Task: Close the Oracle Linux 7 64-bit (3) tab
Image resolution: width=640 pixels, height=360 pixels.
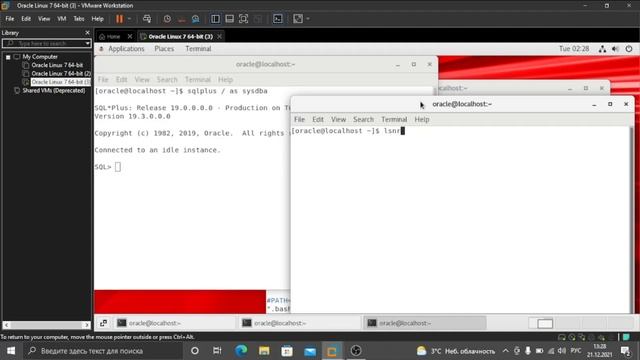Action: coord(220,36)
